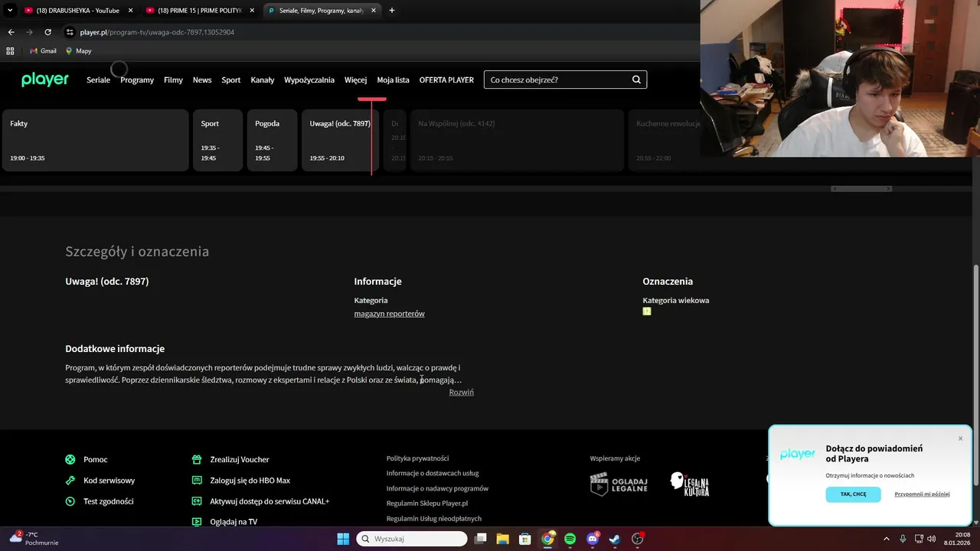Click the Windows taskbar Wyszukaj search box
Screen dimensions: 980x551
[412, 539]
